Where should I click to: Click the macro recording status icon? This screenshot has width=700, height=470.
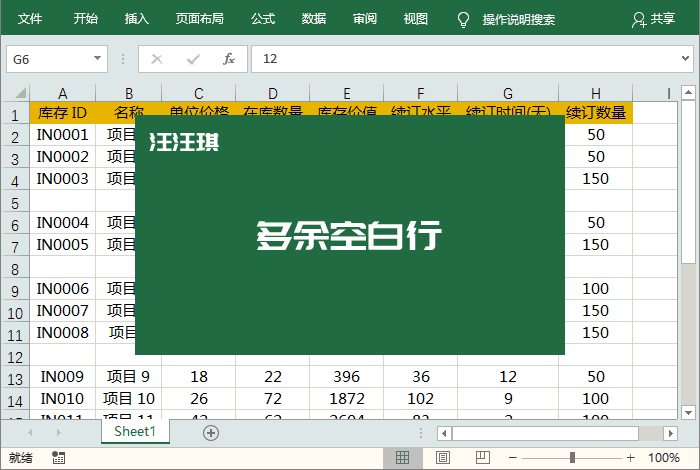pyautogui.click(x=58, y=458)
